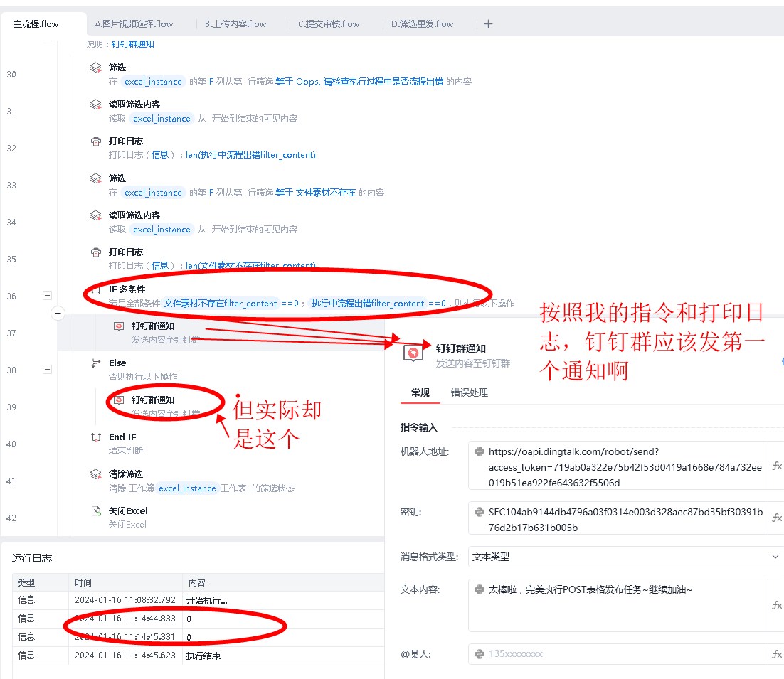Viewport: 784px width, 679px height.
Task: Collapse Else block on line 38
Action: tap(47, 369)
